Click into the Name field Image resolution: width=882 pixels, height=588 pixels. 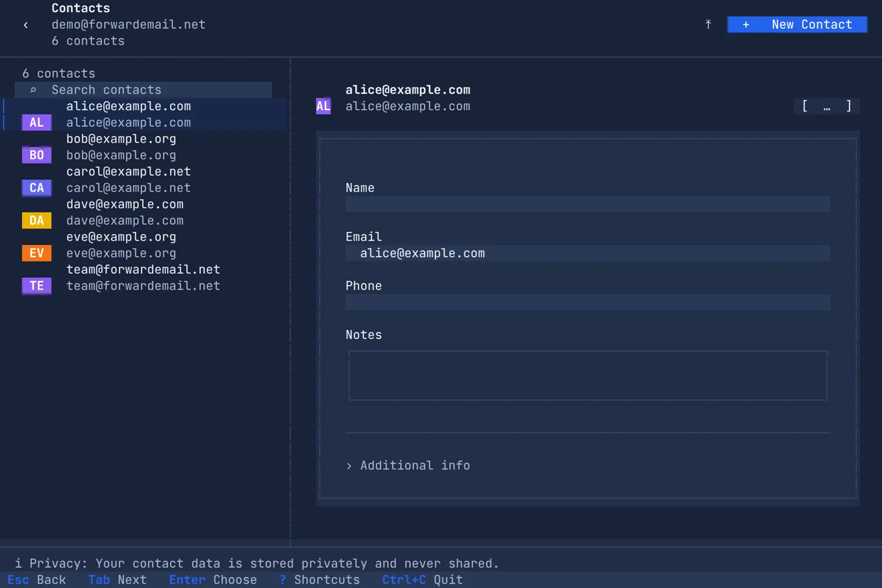point(588,204)
